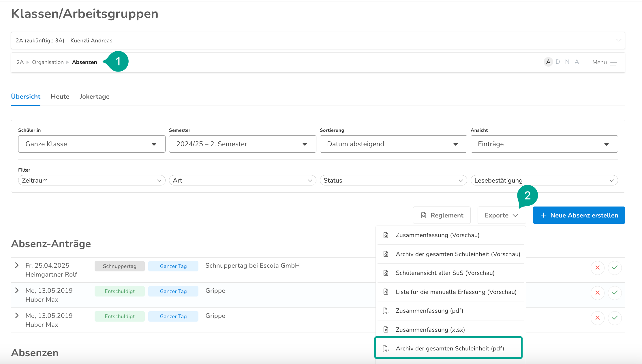Open the Reglement button
This screenshot has height=364, width=642.
(x=442, y=215)
